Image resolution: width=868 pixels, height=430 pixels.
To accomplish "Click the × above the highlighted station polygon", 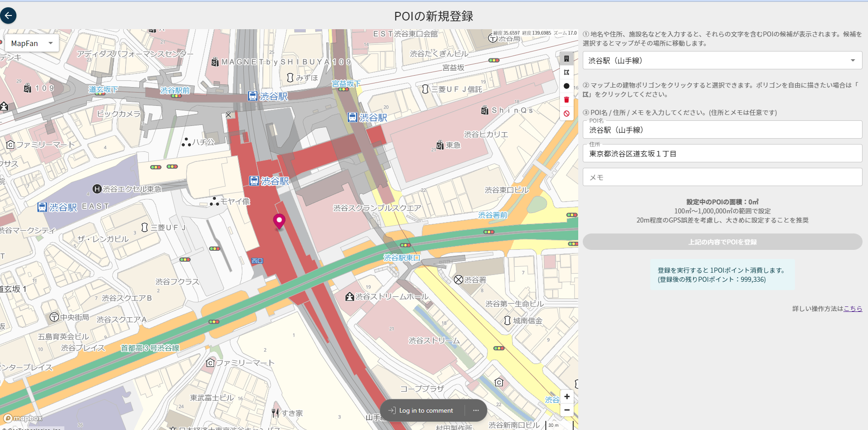I will coord(229,114).
